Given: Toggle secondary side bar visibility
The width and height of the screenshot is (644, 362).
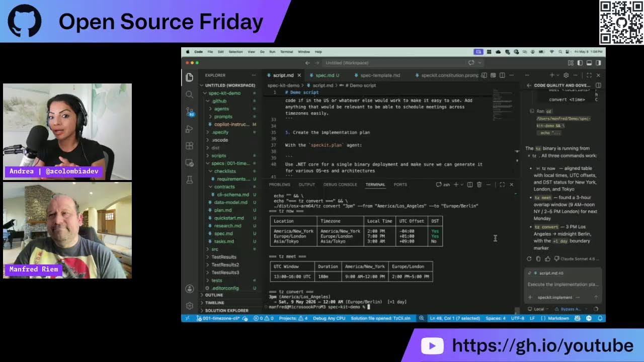Looking at the screenshot, I should point(598,63).
